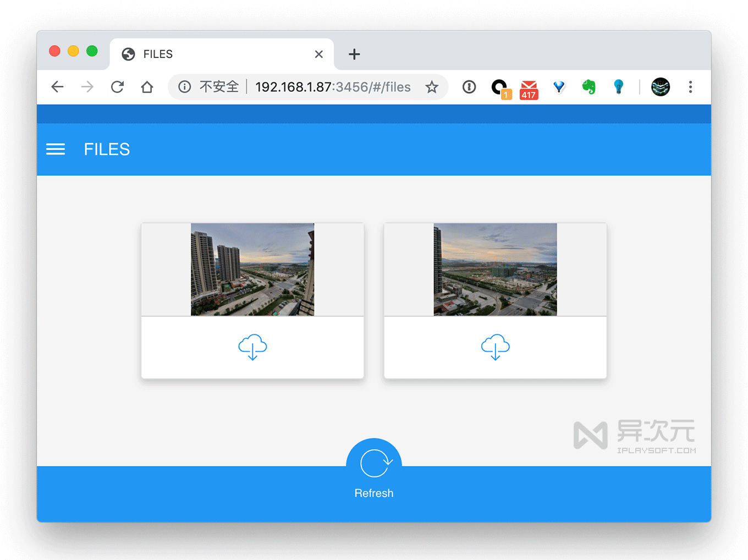Image resolution: width=748 pixels, height=560 pixels.
Task: Open the right cityscape photo thumbnail
Action: (x=495, y=270)
